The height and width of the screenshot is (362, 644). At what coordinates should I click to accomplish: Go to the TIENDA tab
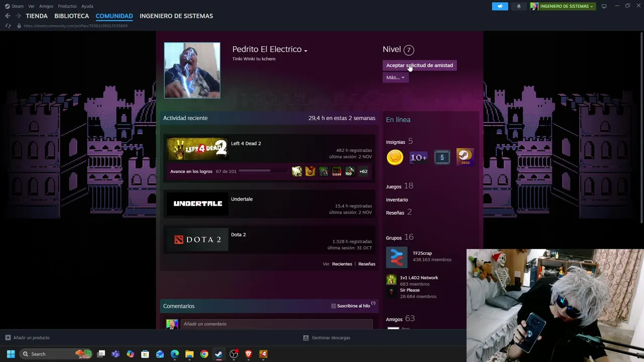[x=37, y=16]
